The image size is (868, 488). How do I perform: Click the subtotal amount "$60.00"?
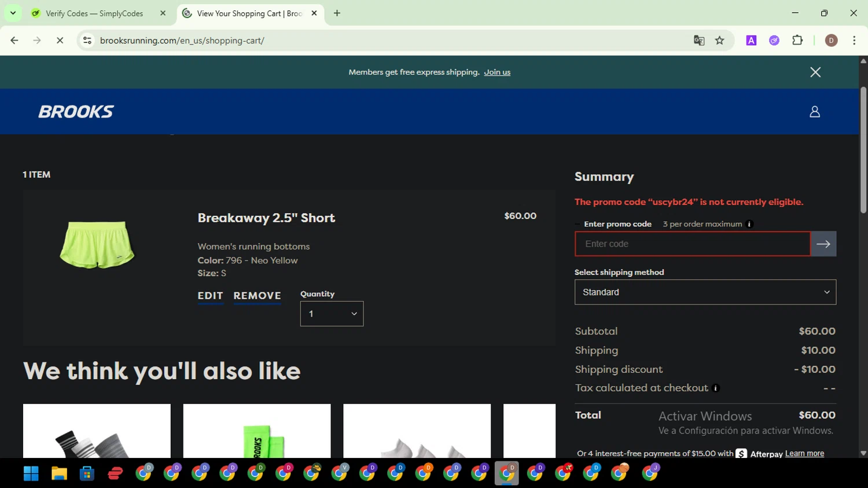point(817,331)
